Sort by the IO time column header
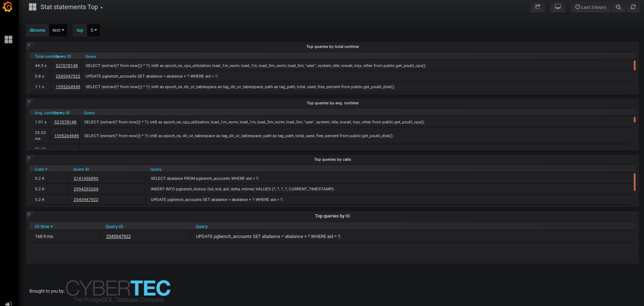Image resolution: width=644 pixels, height=306 pixels. point(44,227)
